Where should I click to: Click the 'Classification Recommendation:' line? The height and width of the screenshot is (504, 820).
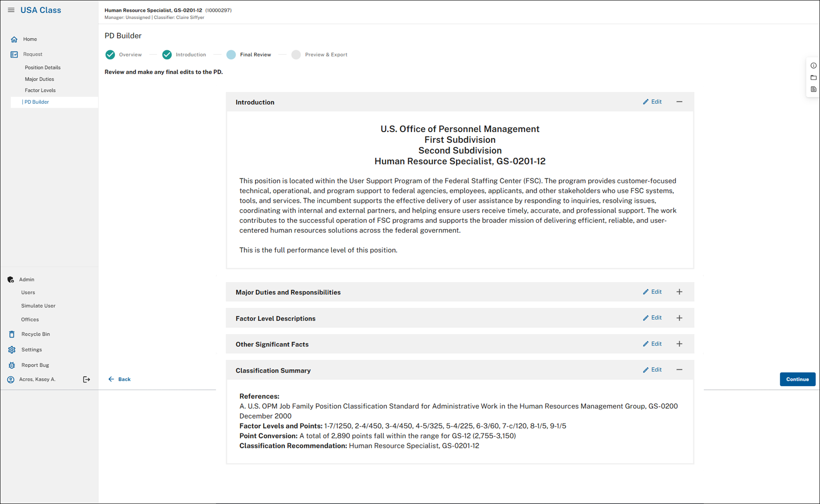(x=359, y=446)
